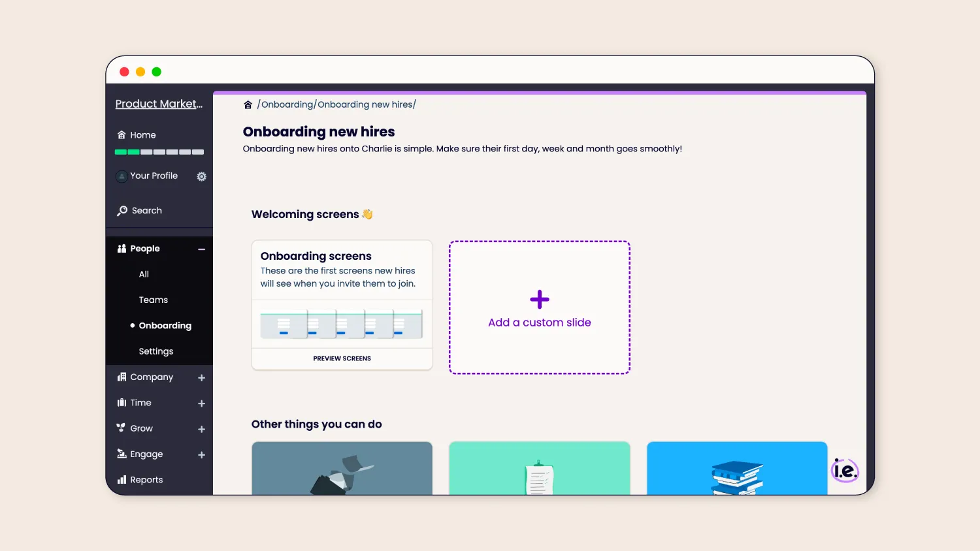Click the Company building icon

(x=122, y=377)
